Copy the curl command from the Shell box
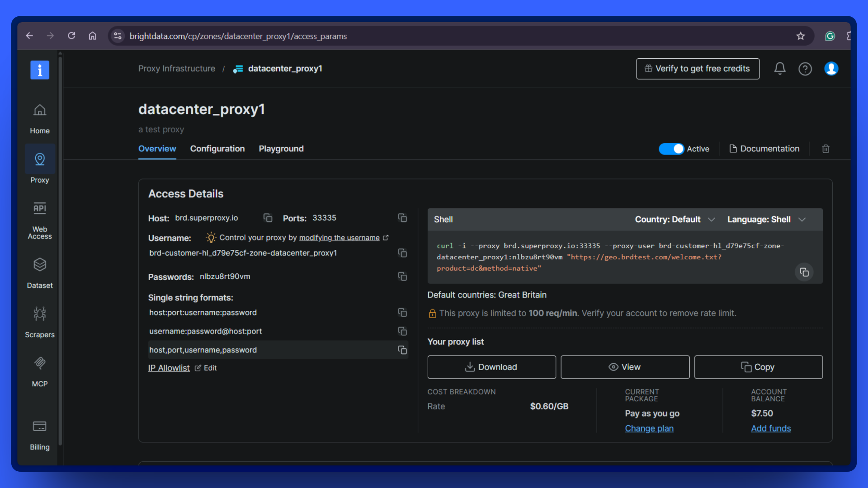This screenshot has height=488, width=868. point(804,272)
